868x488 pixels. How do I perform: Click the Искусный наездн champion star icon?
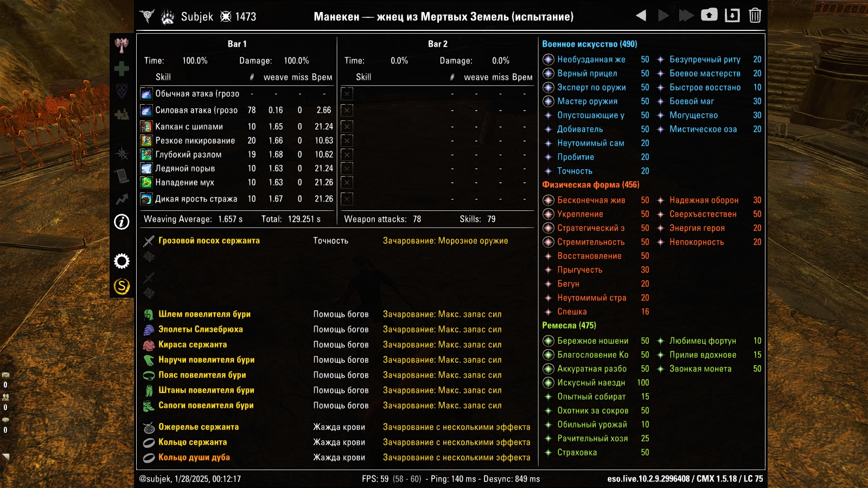[x=548, y=383]
